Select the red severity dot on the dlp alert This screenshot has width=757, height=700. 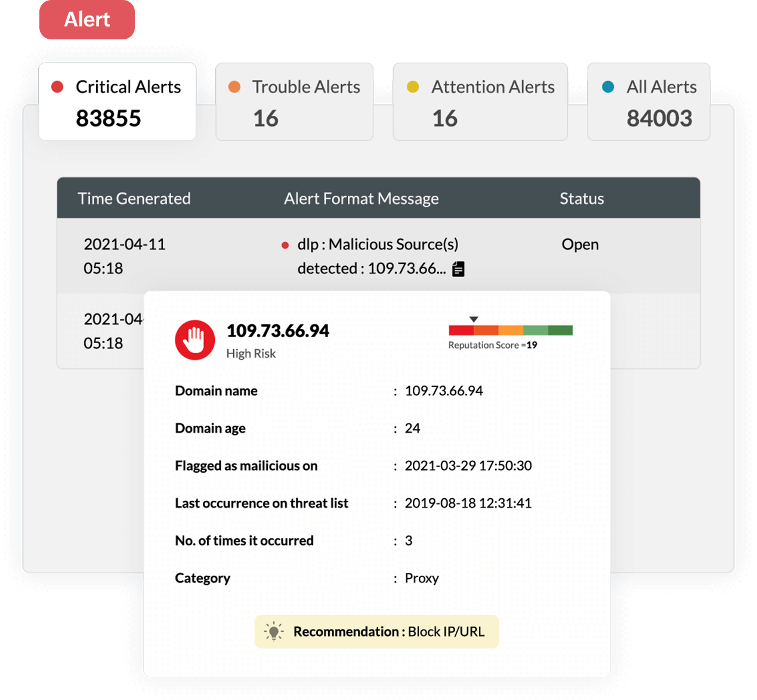(x=285, y=244)
